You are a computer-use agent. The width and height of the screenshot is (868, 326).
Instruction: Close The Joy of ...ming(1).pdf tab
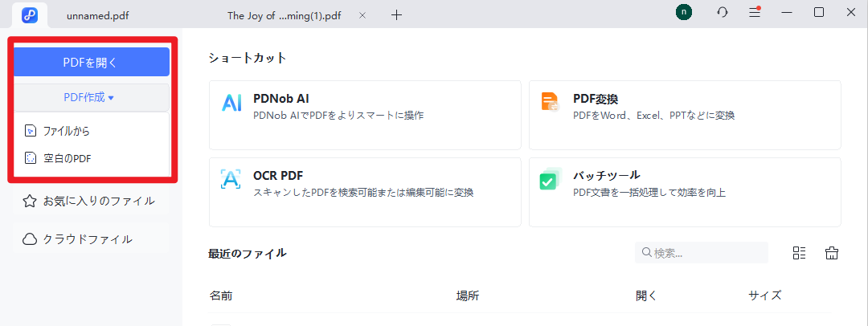click(362, 15)
